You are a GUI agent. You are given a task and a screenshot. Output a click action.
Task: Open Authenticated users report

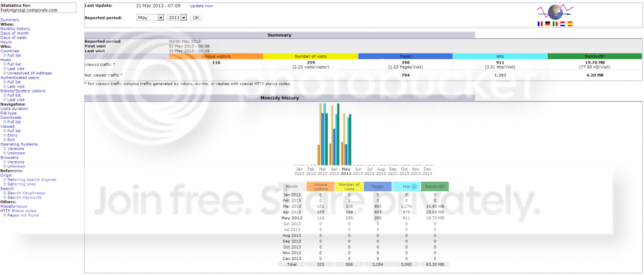tap(19, 77)
